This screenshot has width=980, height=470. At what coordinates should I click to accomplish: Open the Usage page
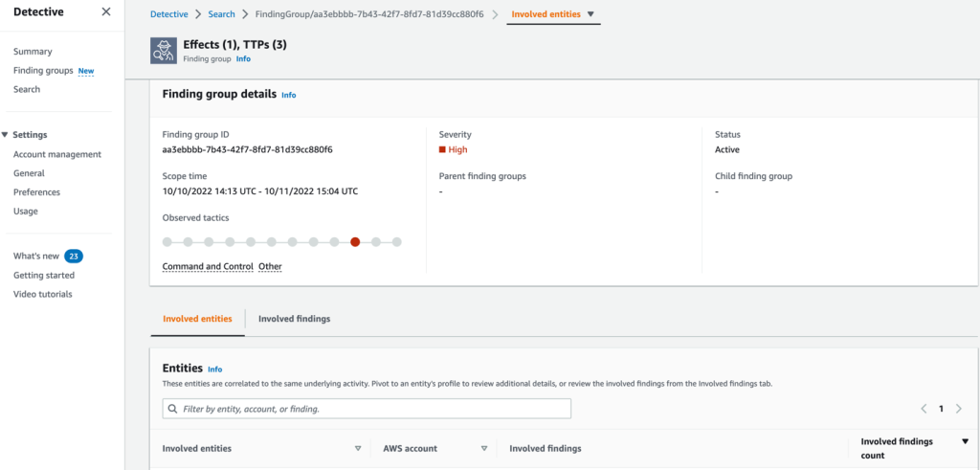point(26,212)
